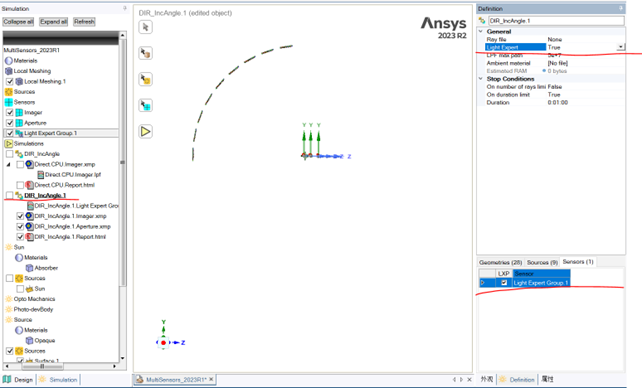Click the Collapse all button
Screen dimensions: 642x388
pos(18,22)
